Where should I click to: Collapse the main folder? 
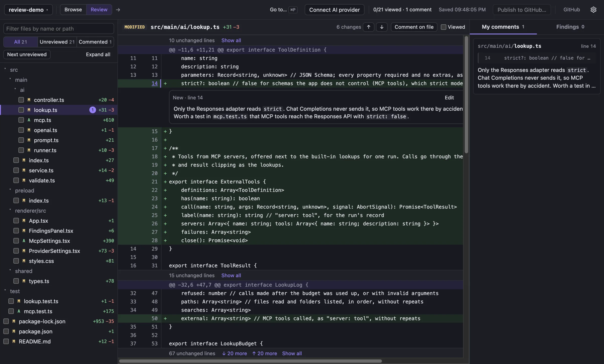[x=10, y=79]
